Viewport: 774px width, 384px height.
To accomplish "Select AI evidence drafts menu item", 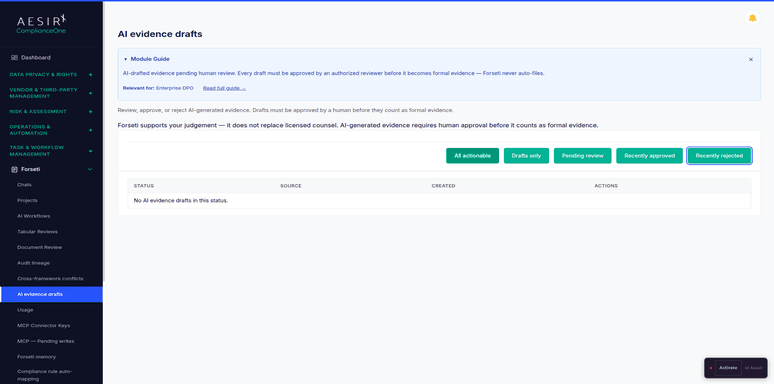I will click(51, 294).
